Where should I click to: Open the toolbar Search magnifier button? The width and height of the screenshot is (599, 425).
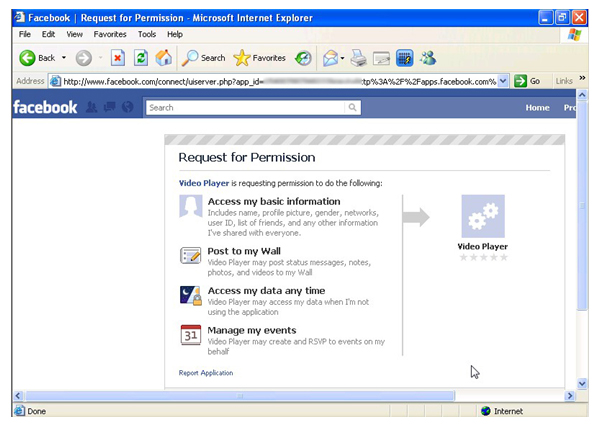(x=203, y=58)
